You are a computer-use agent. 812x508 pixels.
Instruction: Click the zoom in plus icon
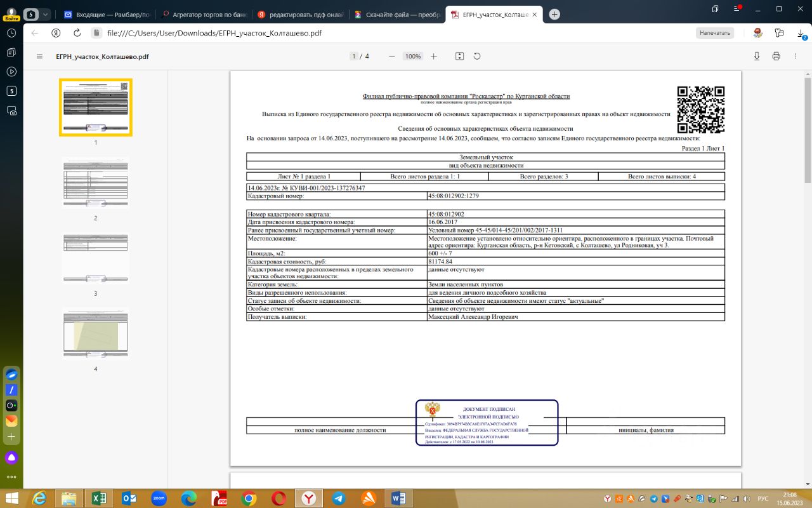434,57
